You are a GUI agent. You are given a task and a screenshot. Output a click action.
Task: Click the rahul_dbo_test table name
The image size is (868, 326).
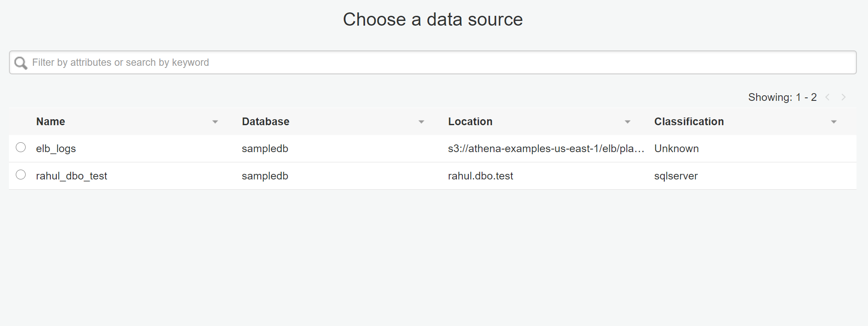pyautogui.click(x=71, y=176)
